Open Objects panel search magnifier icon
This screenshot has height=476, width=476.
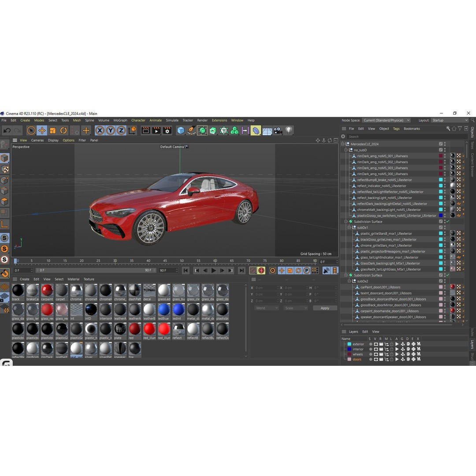coord(448,128)
